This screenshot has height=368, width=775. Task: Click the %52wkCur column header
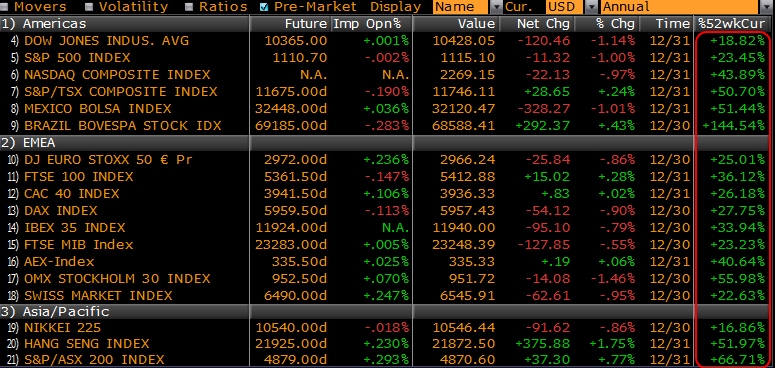[x=734, y=23]
